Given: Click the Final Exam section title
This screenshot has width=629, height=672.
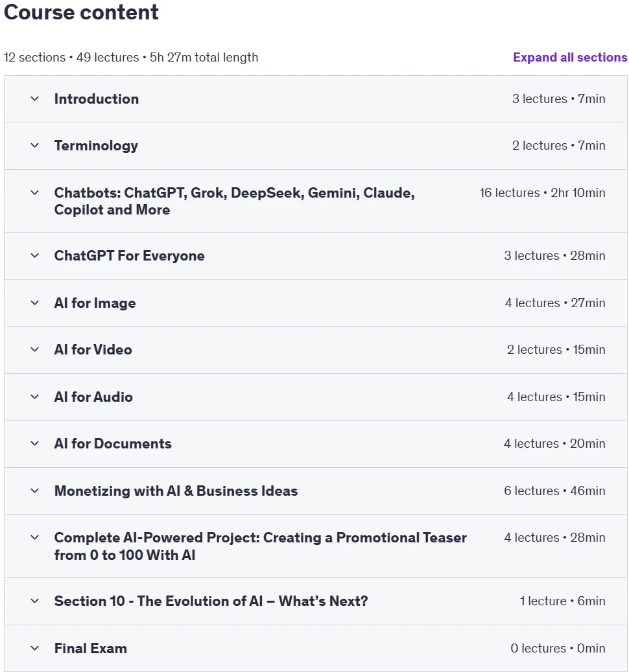Looking at the screenshot, I should point(91,649).
